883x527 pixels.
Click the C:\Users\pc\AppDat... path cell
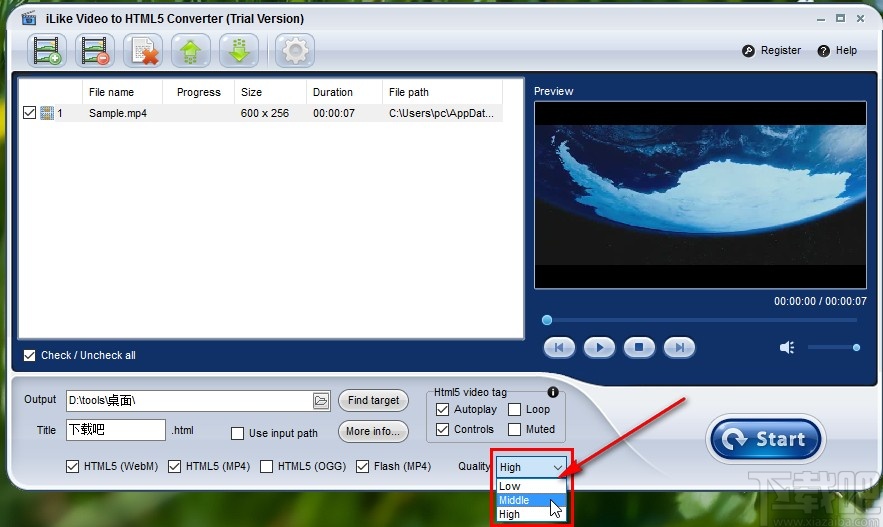(x=441, y=113)
